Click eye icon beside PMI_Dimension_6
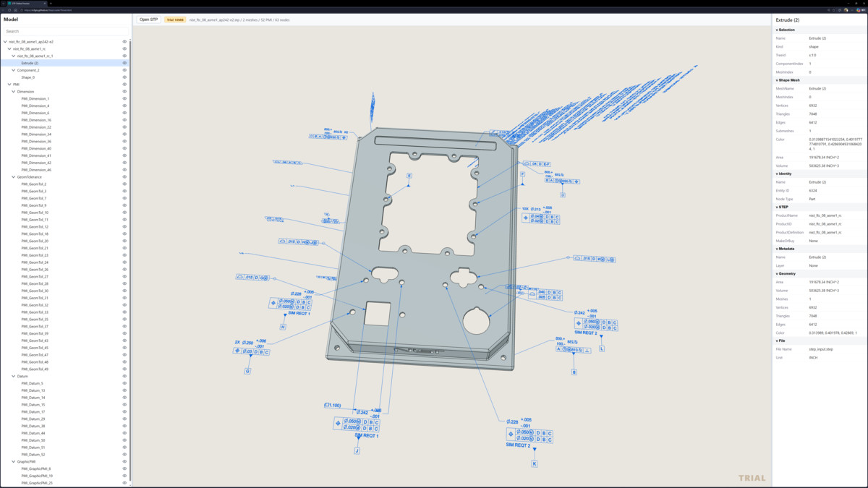 [124, 113]
